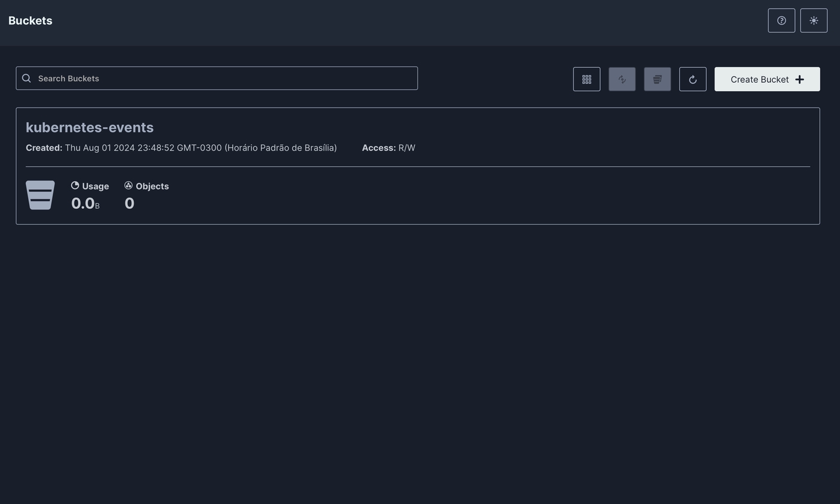
Task: Click the Usage pie chart icon
Action: tap(75, 185)
